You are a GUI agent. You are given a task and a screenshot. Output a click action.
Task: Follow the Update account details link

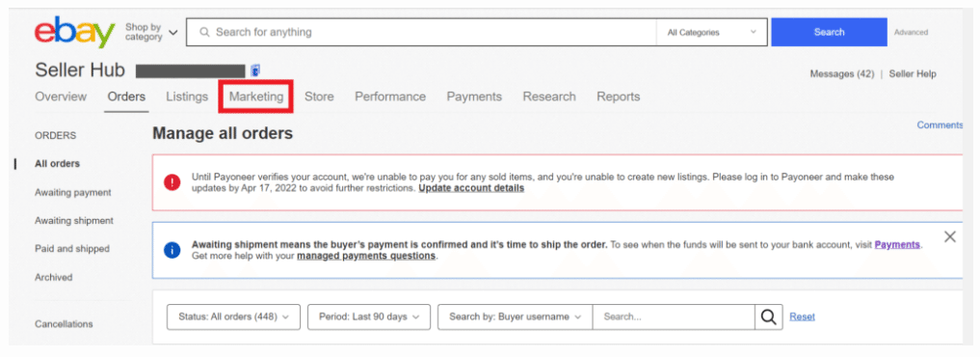(471, 188)
